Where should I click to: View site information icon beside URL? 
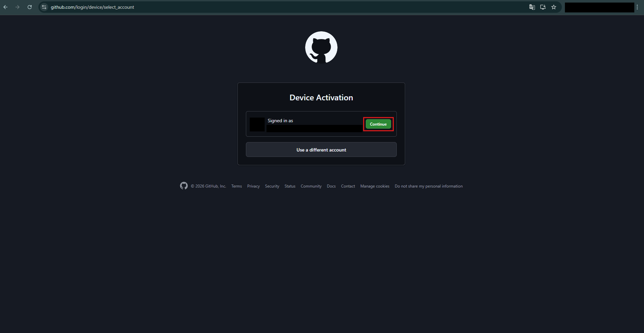click(x=44, y=7)
